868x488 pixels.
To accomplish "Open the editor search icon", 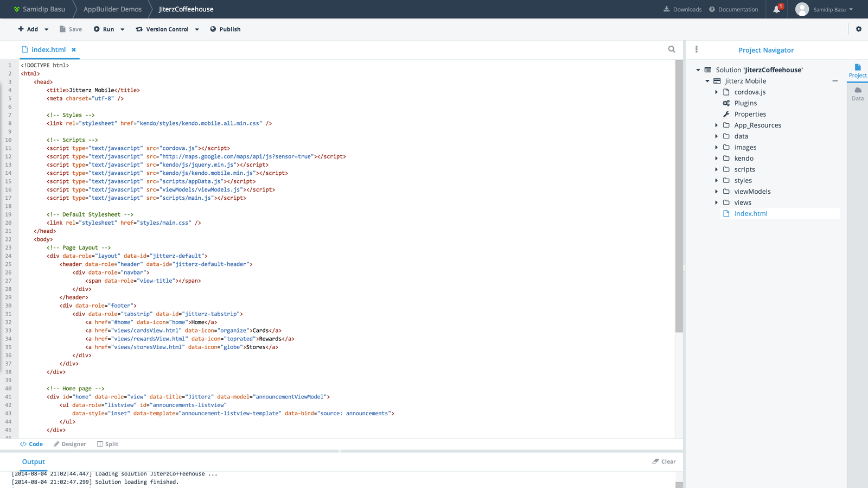I will pyautogui.click(x=672, y=49).
